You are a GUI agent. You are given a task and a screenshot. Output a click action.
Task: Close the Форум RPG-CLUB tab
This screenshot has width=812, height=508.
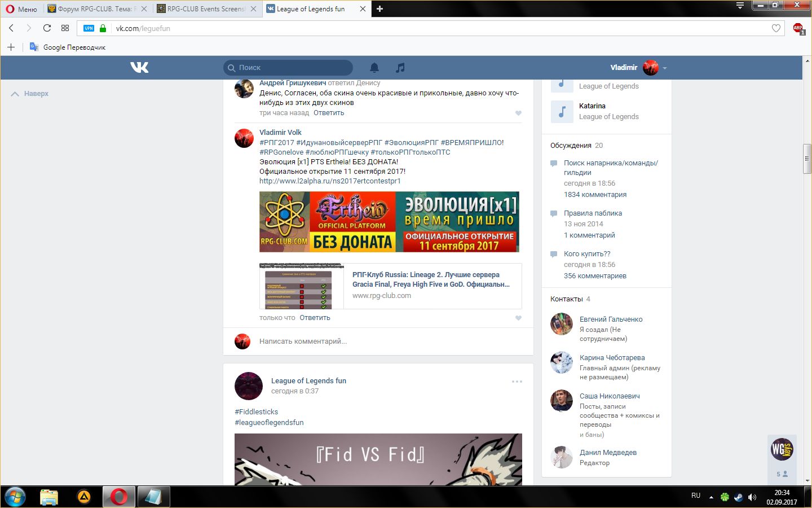(x=144, y=9)
